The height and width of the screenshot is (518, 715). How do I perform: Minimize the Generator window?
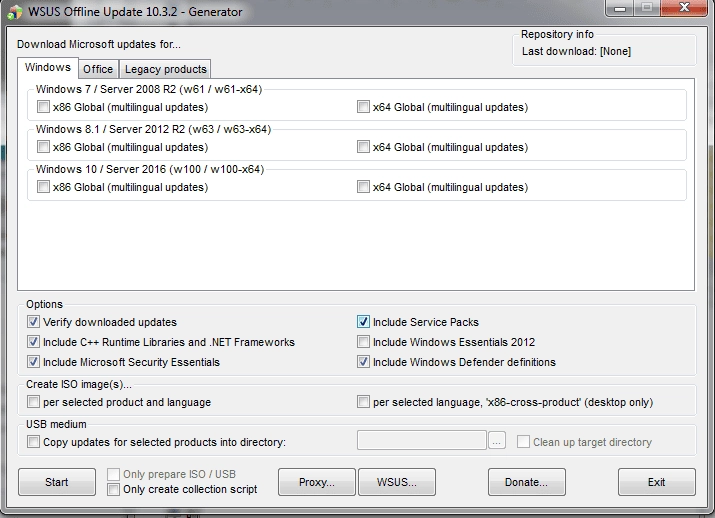tap(620, 8)
